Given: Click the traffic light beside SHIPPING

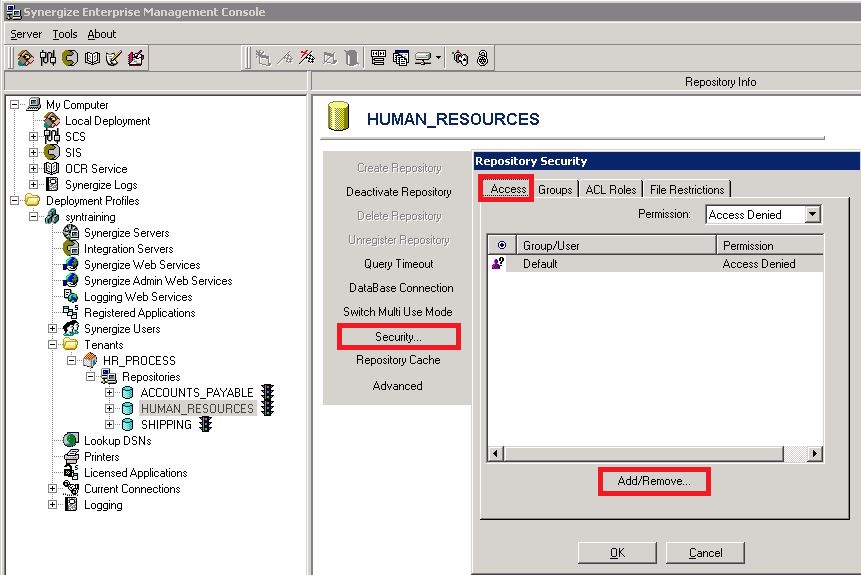Looking at the screenshot, I should click(205, 424).
